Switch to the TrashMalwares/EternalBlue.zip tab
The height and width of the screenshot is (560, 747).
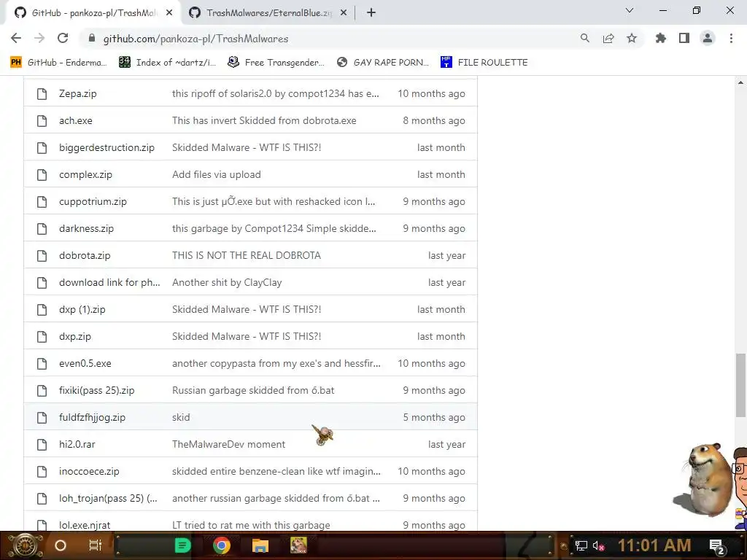pos(269,13)
